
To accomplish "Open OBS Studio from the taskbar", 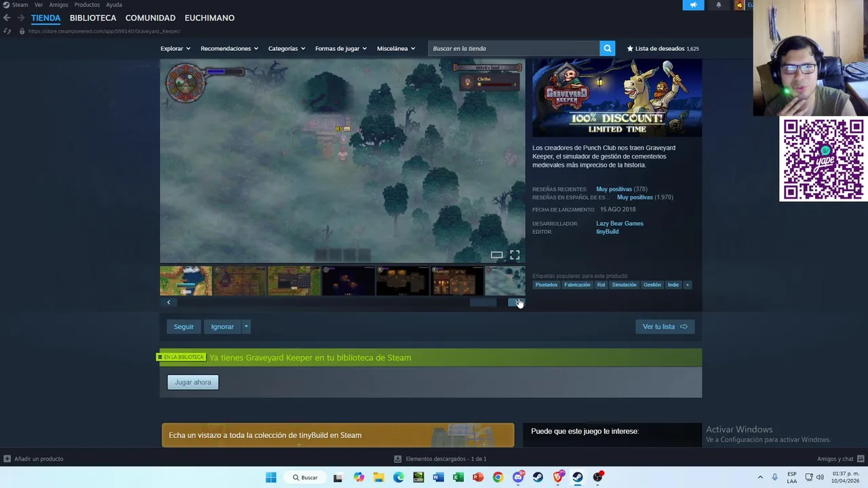I will (597, 477).
